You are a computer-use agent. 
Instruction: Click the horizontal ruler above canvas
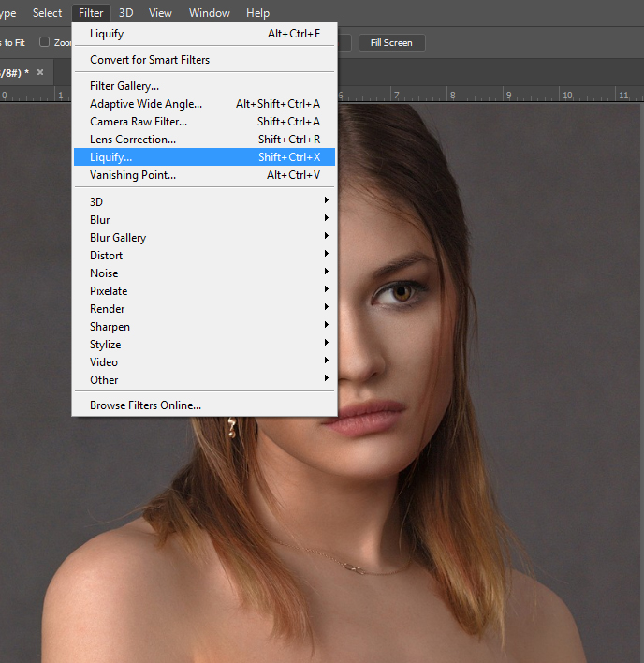click(x=487, y=95)
